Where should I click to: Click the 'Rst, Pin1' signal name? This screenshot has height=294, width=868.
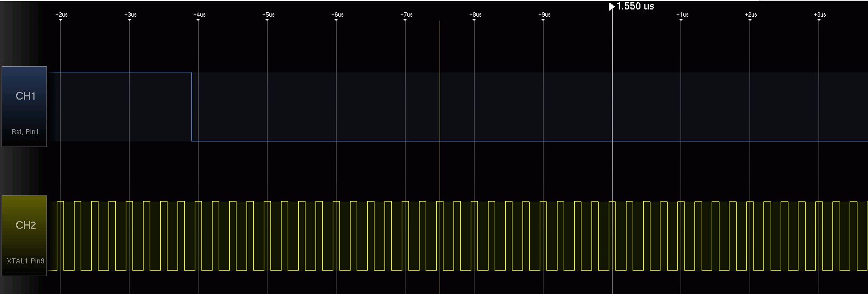click(25, 132)
